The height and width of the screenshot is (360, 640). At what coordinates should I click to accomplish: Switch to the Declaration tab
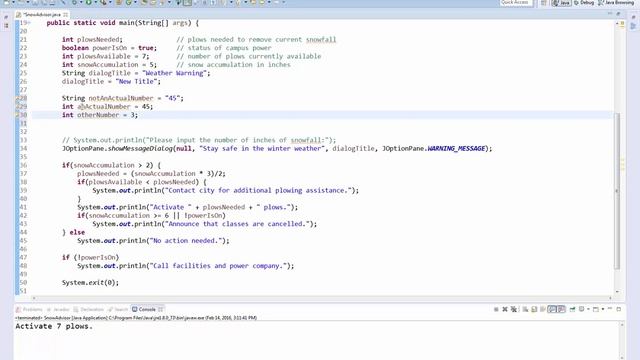pyautogui.click(x=89, y=309)
